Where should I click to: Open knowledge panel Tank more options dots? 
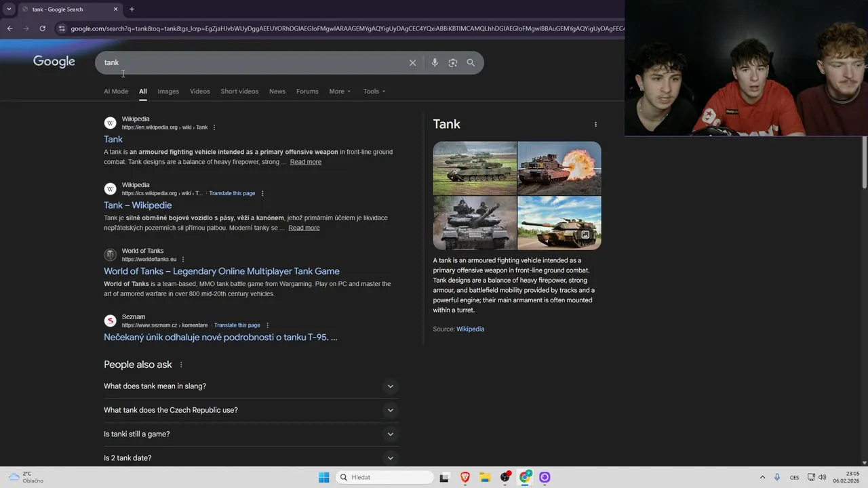point(595,124)
